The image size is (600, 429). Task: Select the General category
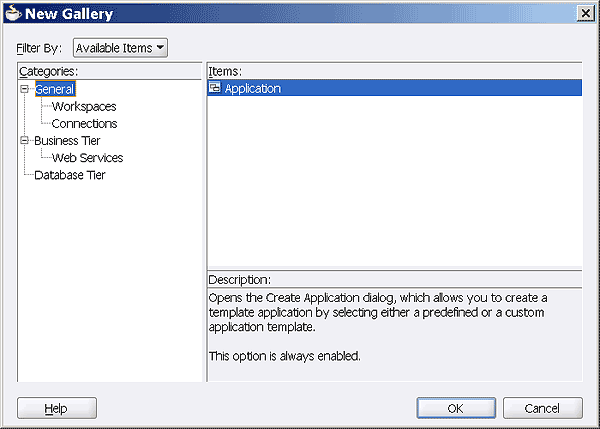click(x=55, y=89)
